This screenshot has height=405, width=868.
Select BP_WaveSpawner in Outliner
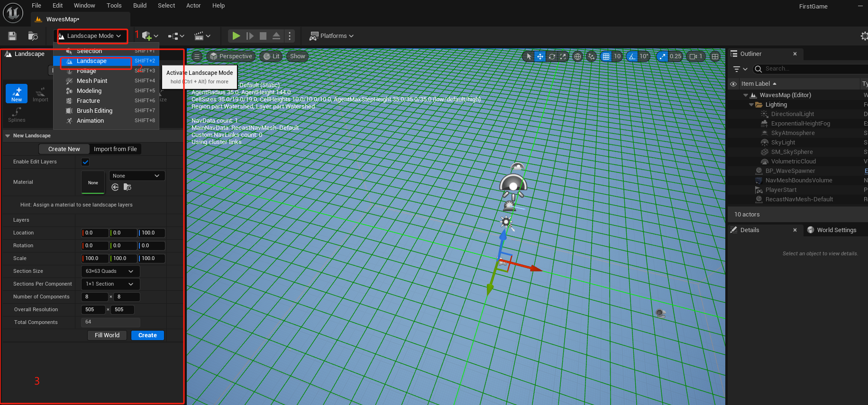pos(790,171)
